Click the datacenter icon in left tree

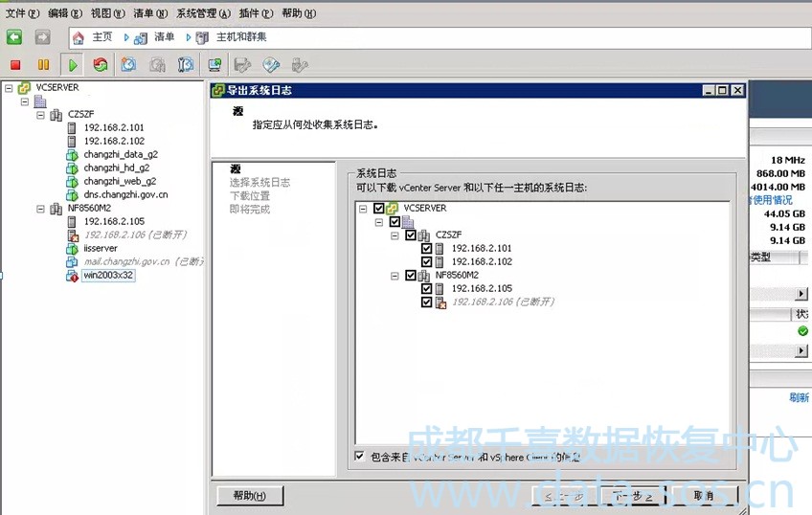point(40,101)
